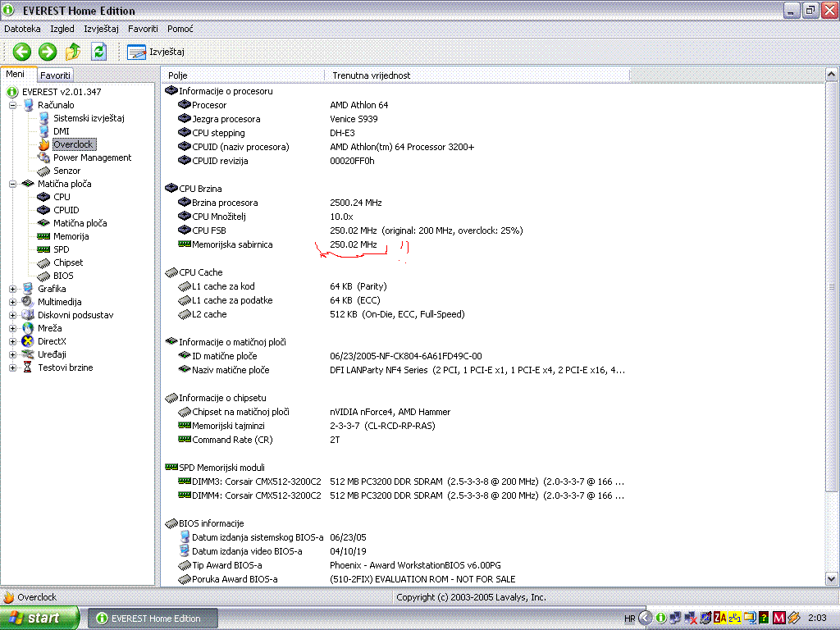This screenshot has height=630, width=840.
Task: Open the Chipset entry in the sidebar
Action: tap(68, 262)
